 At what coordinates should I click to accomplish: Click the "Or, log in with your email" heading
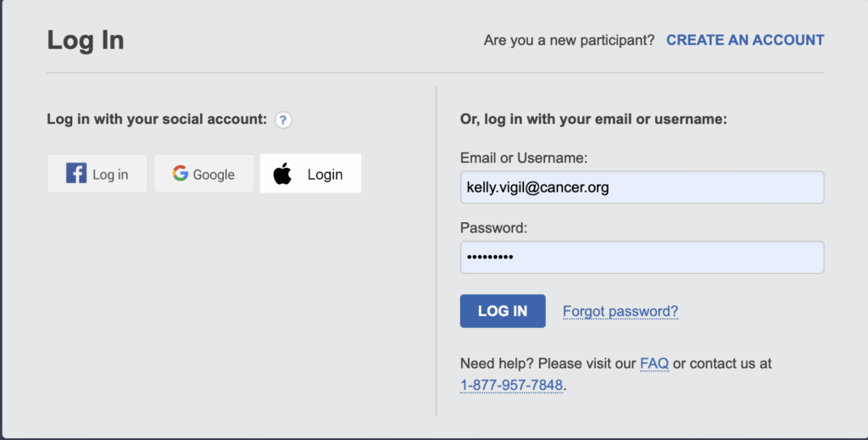(x=593, y=120)
